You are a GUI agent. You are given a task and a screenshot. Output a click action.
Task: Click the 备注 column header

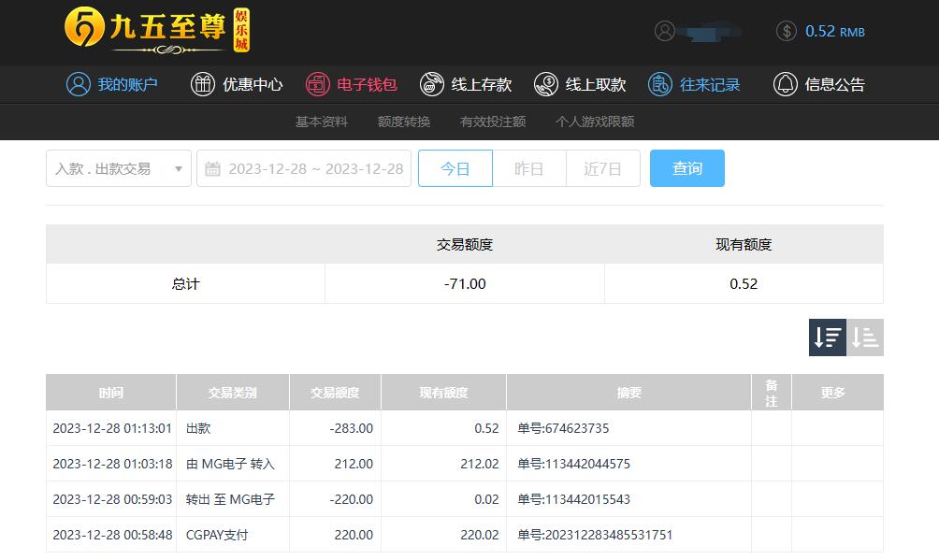click(x=772, y=393)
